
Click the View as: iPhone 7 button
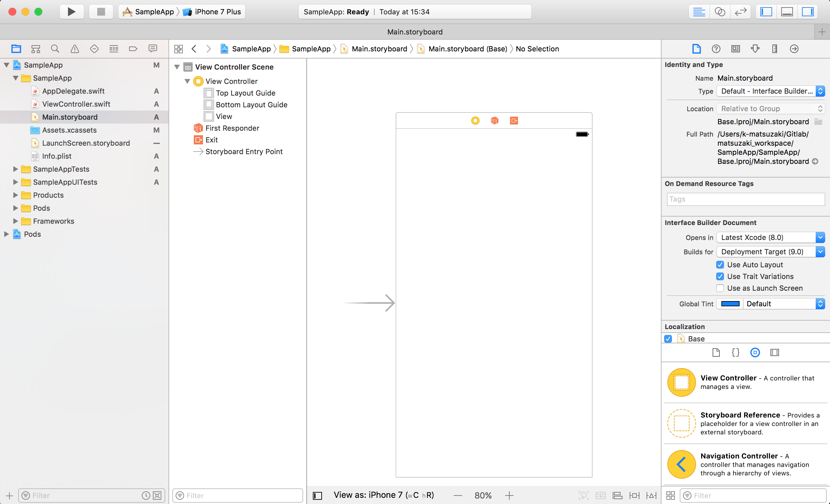click(x=383, y=495)
